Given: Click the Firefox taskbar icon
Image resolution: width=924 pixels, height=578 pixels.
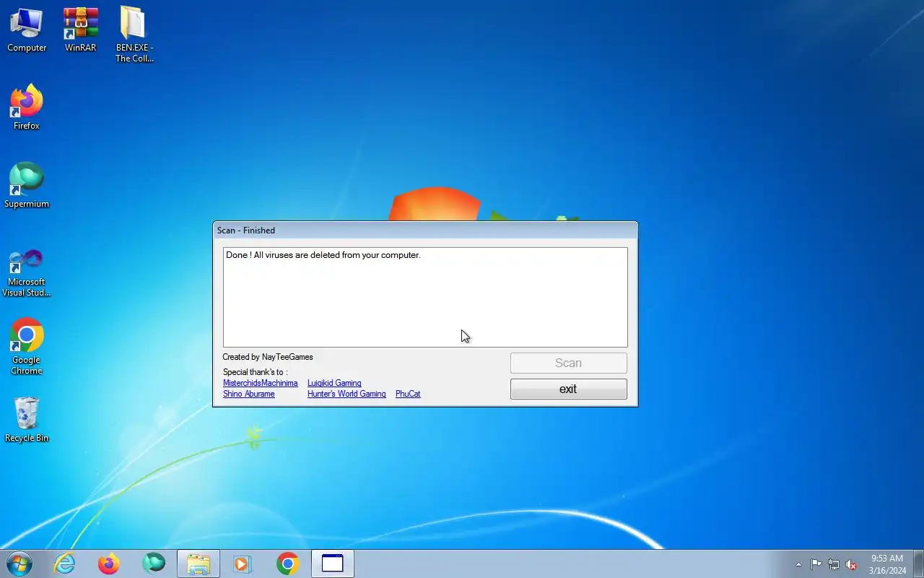Looking at the screenshot, I should tap(109, 564).
